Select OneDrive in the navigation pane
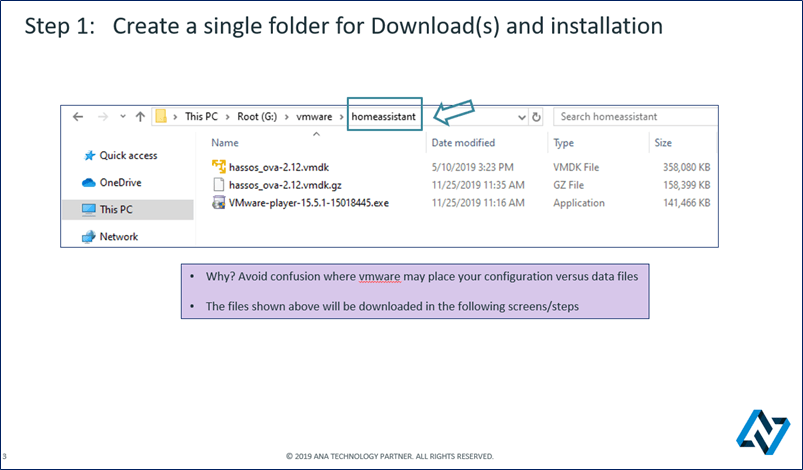803x470 pixels. click(x=120, y=182)
